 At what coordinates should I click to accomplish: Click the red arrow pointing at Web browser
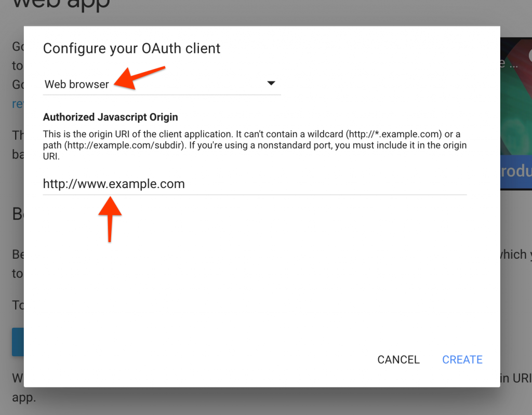pos(139,78)
